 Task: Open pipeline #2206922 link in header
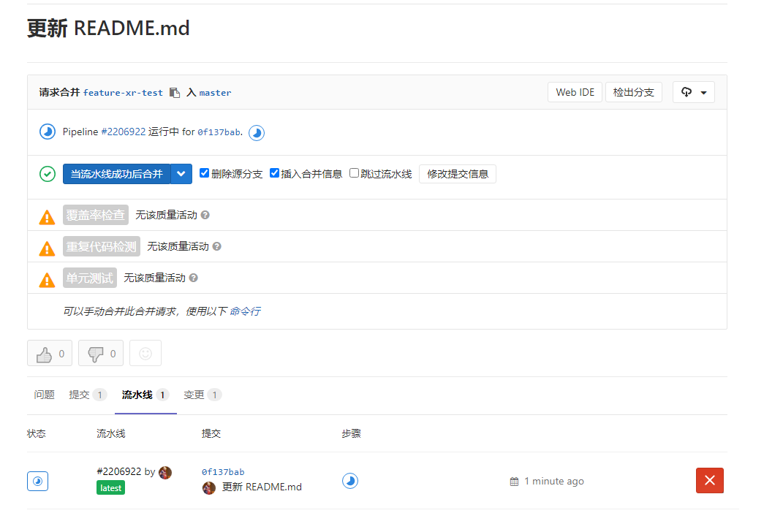tap(124, 132)
